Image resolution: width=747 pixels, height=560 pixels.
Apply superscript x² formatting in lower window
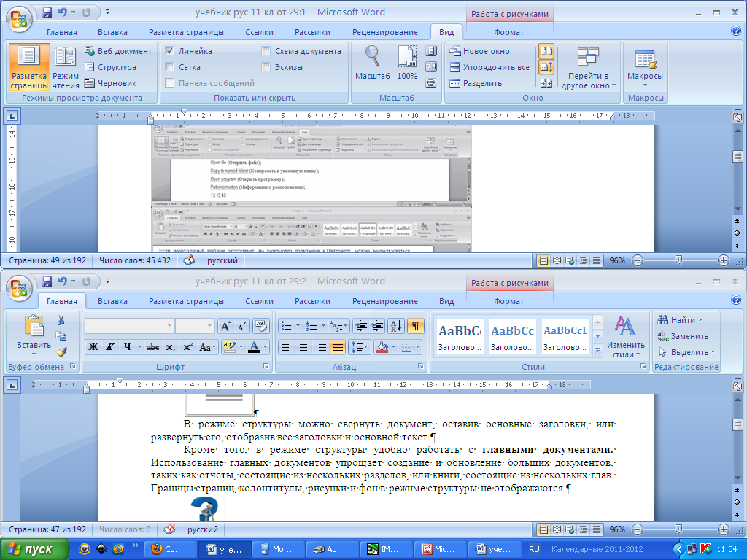click(187, 347)
